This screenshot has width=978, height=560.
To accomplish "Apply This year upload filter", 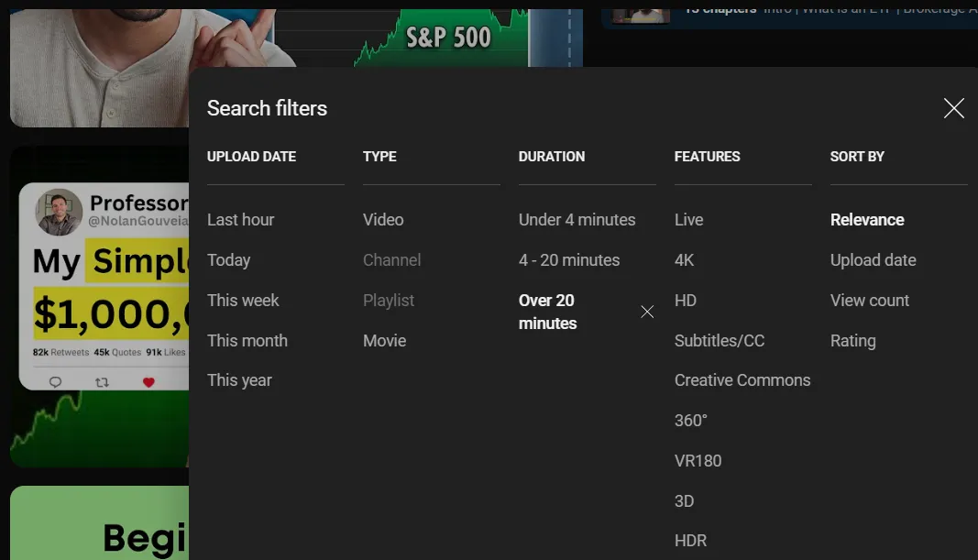I will click(x=239, y=380).
